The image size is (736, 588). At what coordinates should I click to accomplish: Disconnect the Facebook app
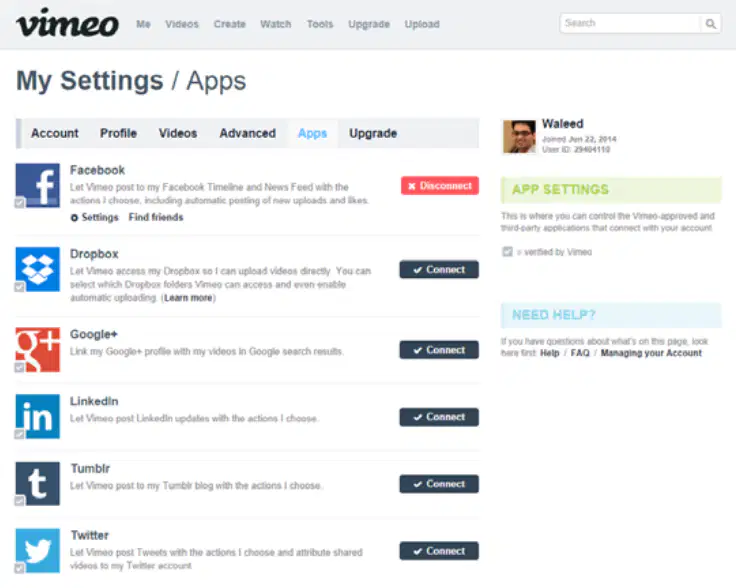click(440, 186)
